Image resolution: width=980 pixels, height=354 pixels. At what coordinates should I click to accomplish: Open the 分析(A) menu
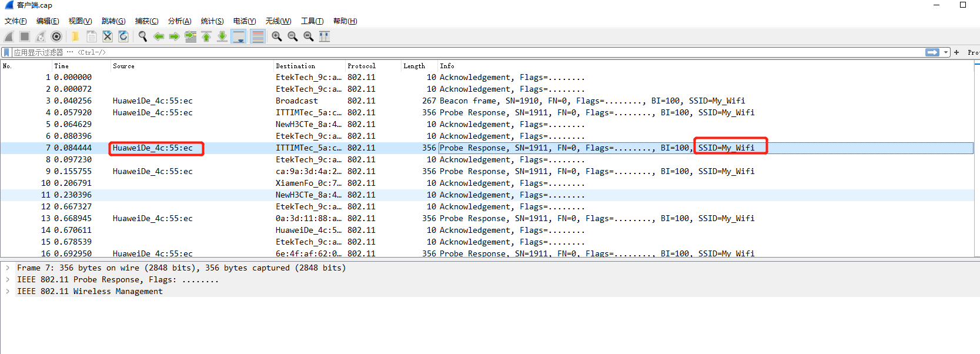[179, 21]
